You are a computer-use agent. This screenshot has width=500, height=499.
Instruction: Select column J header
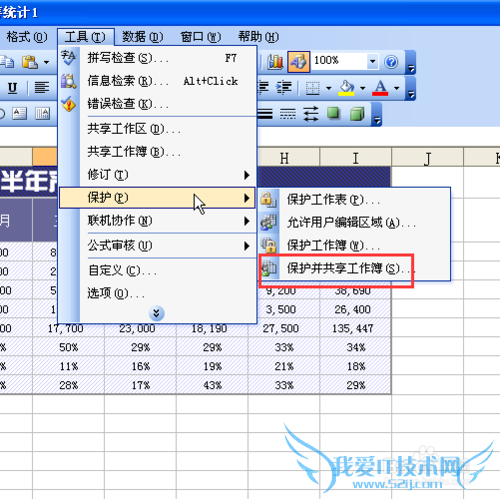(427, 157)
